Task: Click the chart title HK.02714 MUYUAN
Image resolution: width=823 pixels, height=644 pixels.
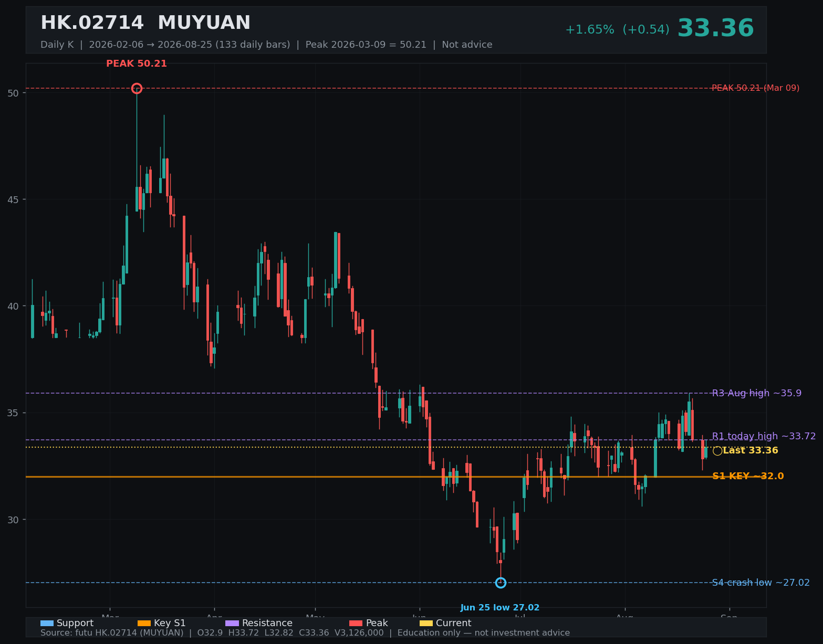Action: (145, 23)
